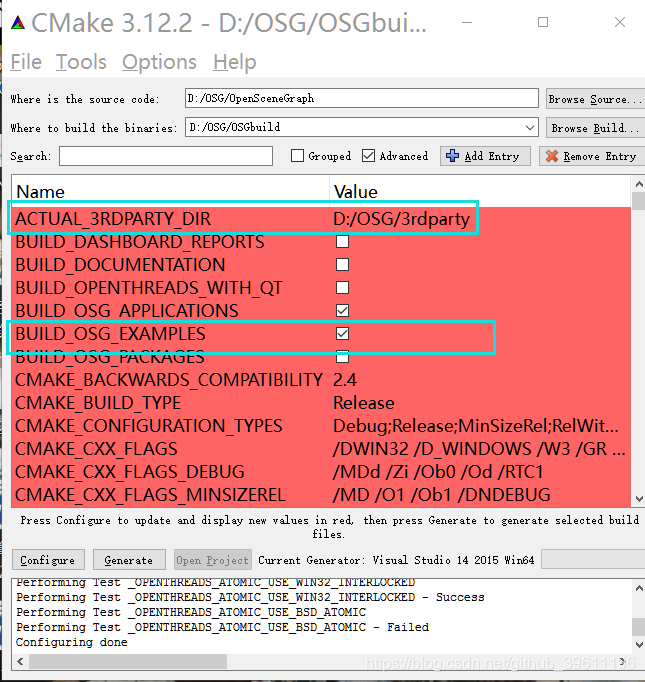Image resolution: width=645 pixels, height=682 pixels.
Task: Select the CMAKE_CXX_FLAGS entry
Action: (97, 449)
